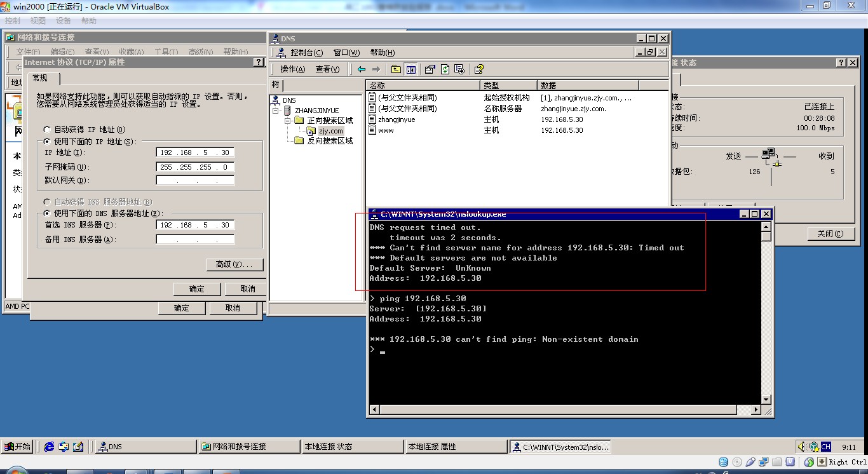Toggle the show/hide console tree icon
868x474 pixels.
[x=410, y=69]
